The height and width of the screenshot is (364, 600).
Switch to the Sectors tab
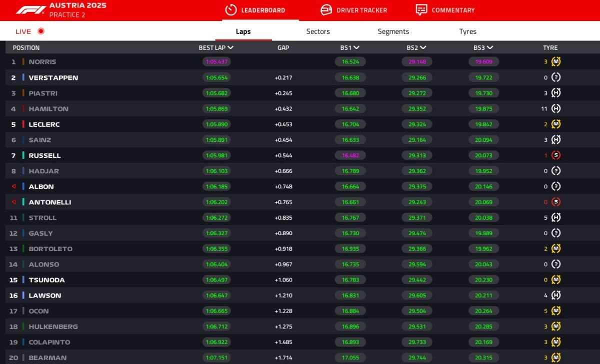click(318, 31)
